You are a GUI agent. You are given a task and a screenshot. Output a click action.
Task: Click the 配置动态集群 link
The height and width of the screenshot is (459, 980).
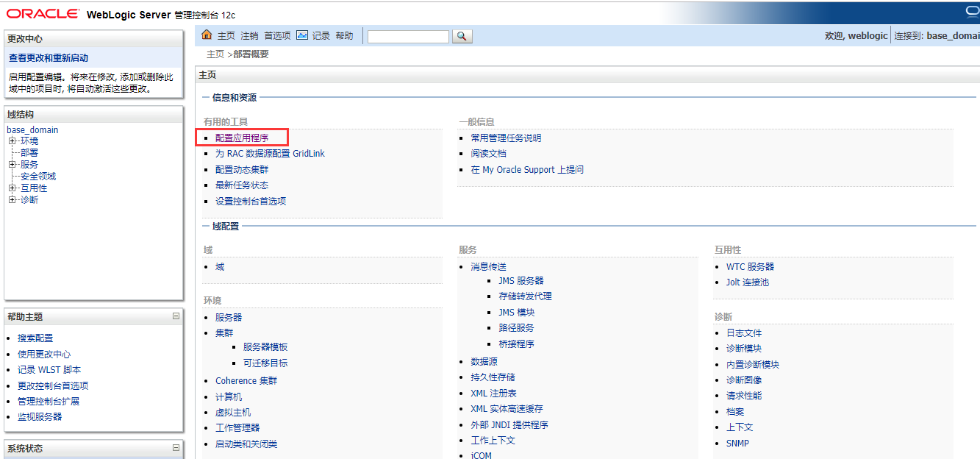[242, 170]
